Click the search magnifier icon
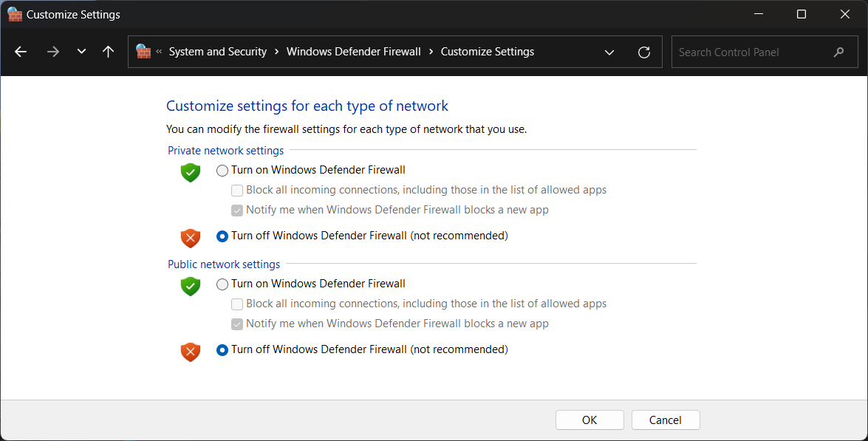Viewport: 868px width, 441px height. click(838, 52)
